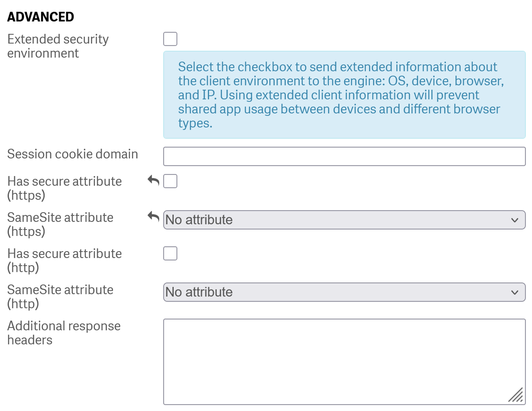Viewport: 532px width, 411px height.
Task: Toggle Has secure attribute (https) checkbox
Action: (170, 181)
